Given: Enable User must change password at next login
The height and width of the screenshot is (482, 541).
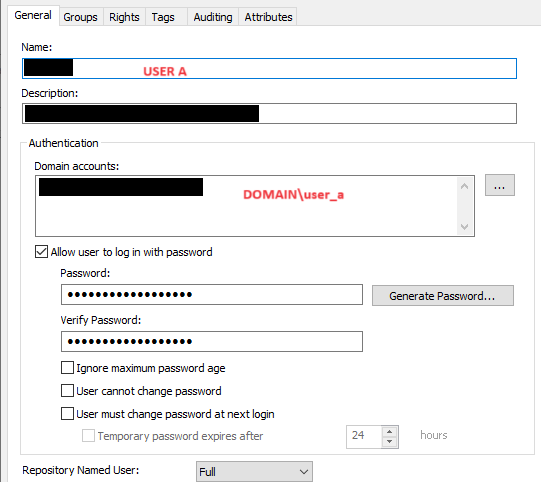Looking at the screenshot, I should pyautogui.click(x=67, y=414).
